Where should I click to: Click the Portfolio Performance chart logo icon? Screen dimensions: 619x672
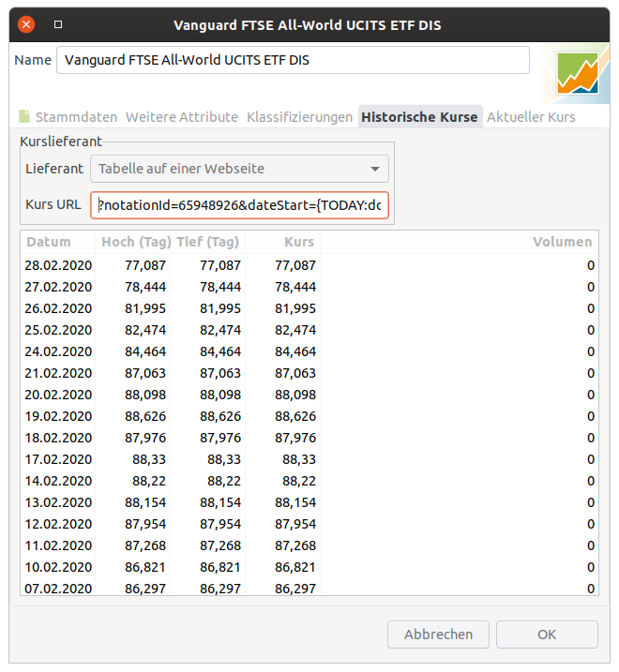click(x=578, y=73)
